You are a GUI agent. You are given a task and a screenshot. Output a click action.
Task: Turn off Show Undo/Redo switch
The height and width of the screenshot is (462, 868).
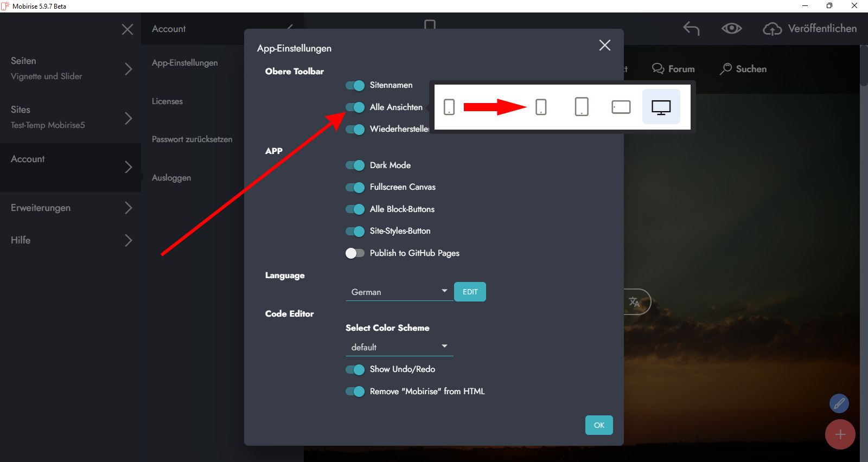[x=355, y=370]
